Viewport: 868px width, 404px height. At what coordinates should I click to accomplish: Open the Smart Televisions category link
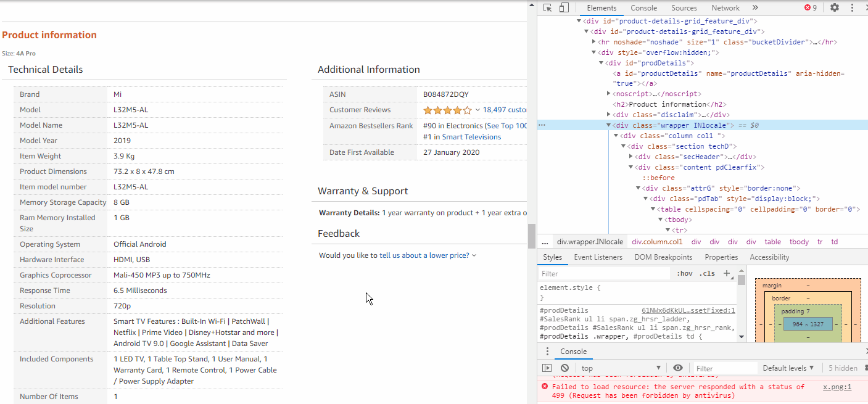(x=471, y=137)
